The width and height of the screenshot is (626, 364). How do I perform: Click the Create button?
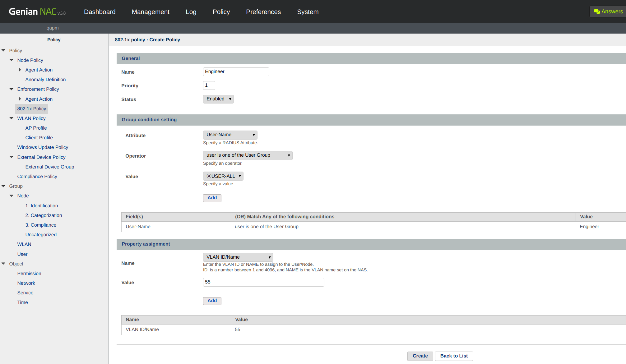tap(420, 356)
